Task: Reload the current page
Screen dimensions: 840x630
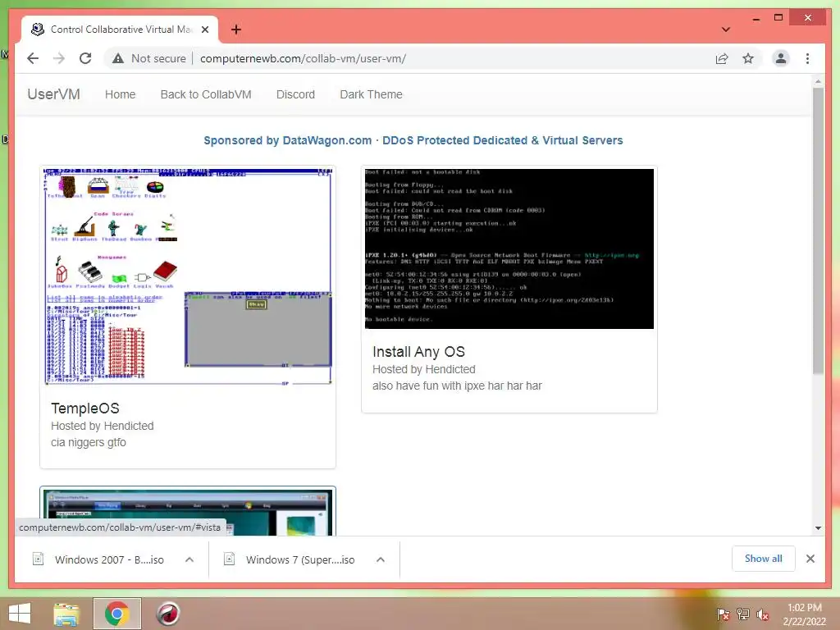Action: (x=85, y=58)
